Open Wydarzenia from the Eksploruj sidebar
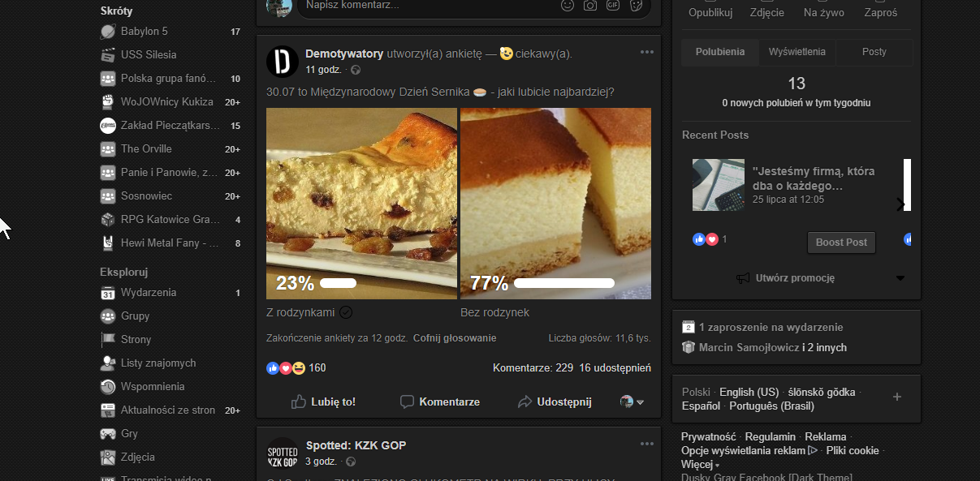This screenshot has height=481, width=980. click(148, 293)
